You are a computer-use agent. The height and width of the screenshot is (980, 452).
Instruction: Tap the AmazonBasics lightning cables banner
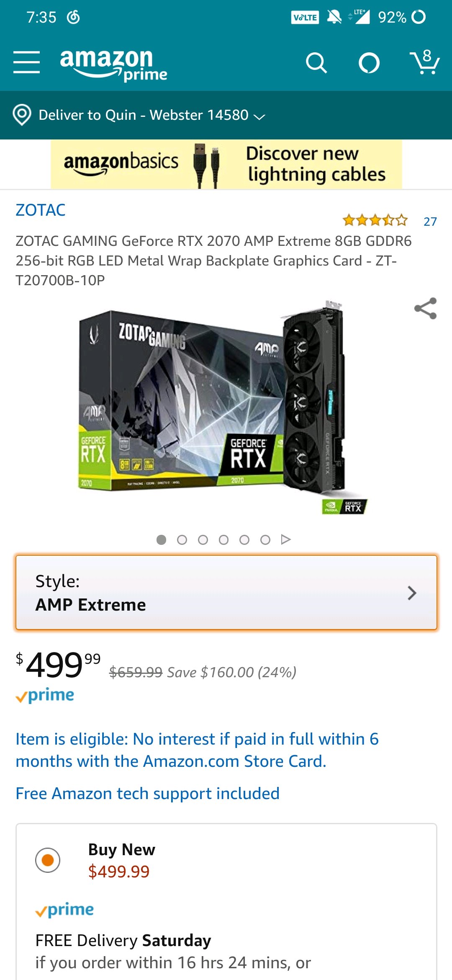226,164
